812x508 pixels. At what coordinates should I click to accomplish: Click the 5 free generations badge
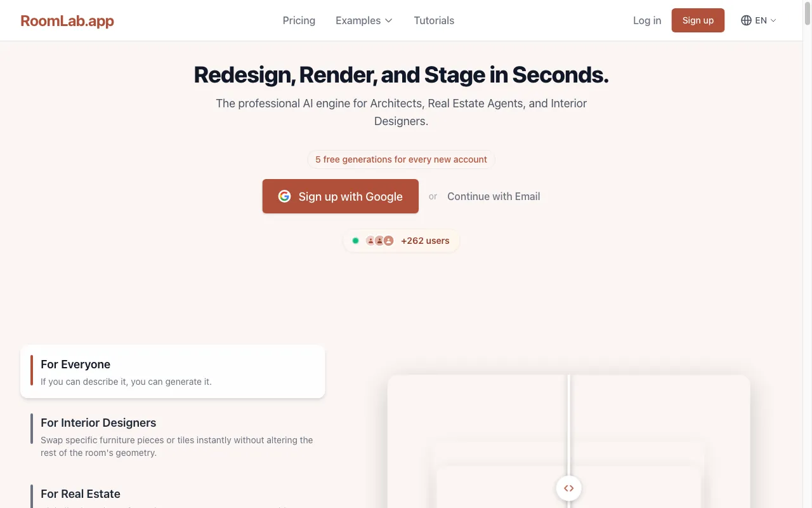click(x=401, y=159)
